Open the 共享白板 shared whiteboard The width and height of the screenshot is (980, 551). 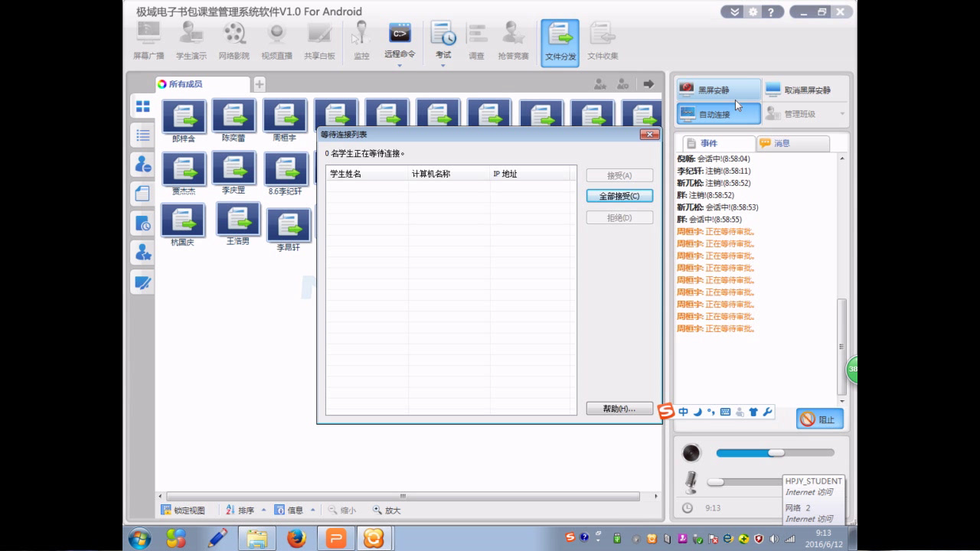(319, 41)
